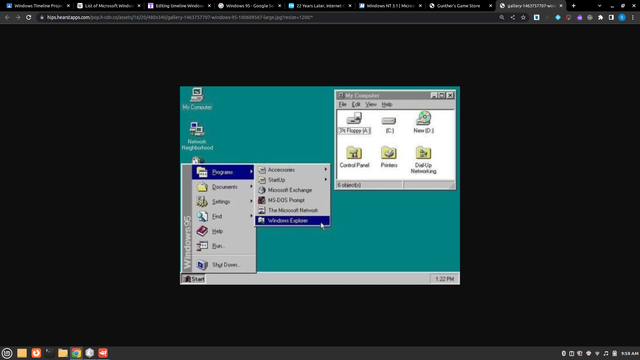This screenshot has width=640, height=360.
Task: Open the tab search dropdown arrow
Action: pyautogui.click(x=599, y=6)
